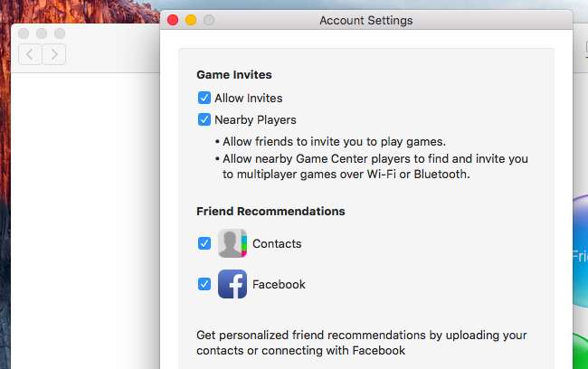Click the gray close button of background window
This screenshot has width=588, height=369.
[x=24, y=33]
